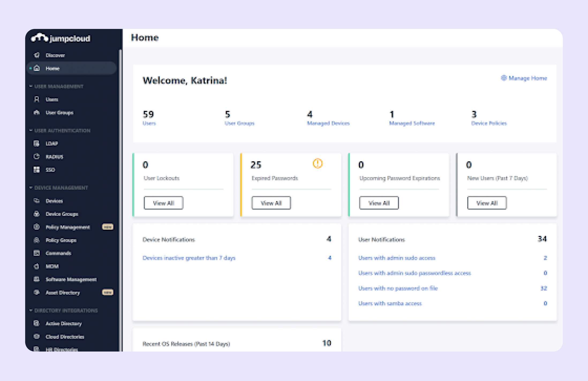
Task: Click the Managed Devices stat link
Action: point(328,123)
